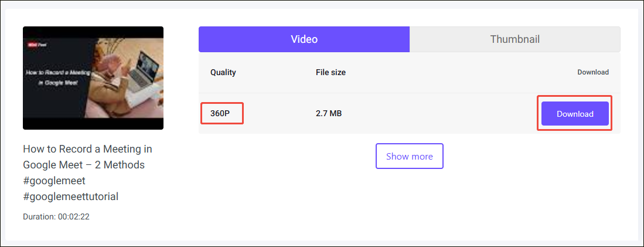Viewport: 644px width, 247px height.
Task: Switch to the Video tab
Action: [304, 39]
